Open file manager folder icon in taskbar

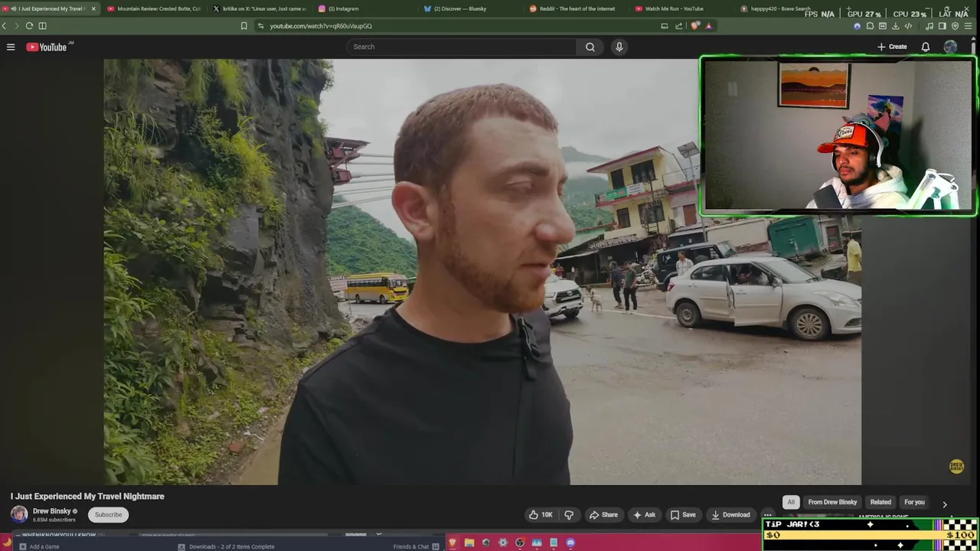pos(469,543)
